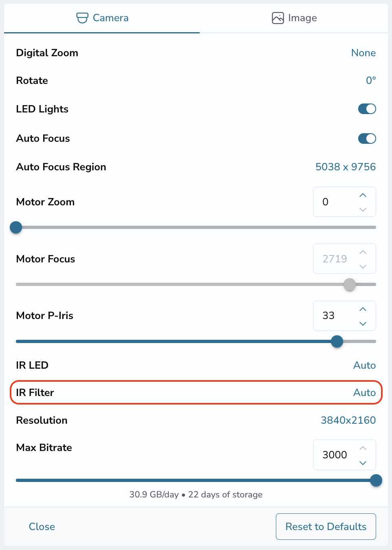This screenshot has height=550, width=392.
Task: Open the IR Filter Auto selector
Action: [x=364, y=393]
